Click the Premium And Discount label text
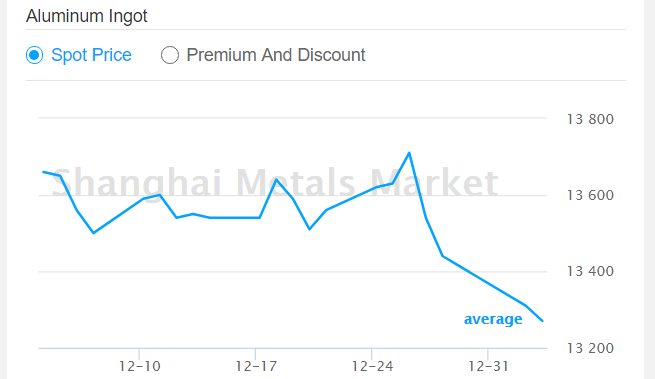 pyautogui.click(x=276, y=55)
